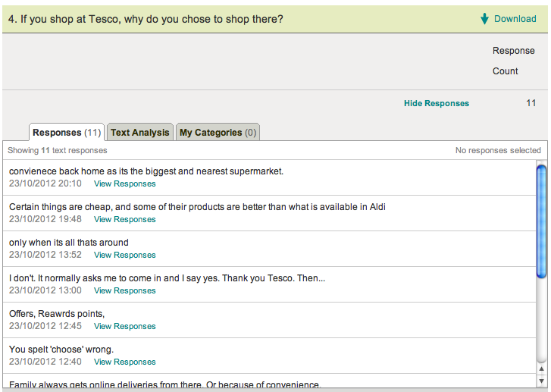The height and width of the screenshot is (392, 551).
Task: Select the response about cheaper products than Aldi
Action: pos(197,207)
